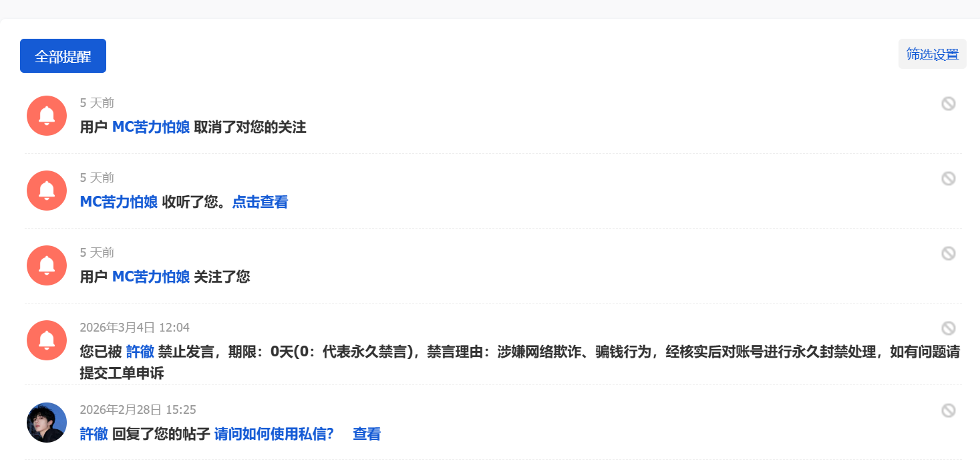
Task: Click bell icon beside 关注了您 notification
Action: 47,265
